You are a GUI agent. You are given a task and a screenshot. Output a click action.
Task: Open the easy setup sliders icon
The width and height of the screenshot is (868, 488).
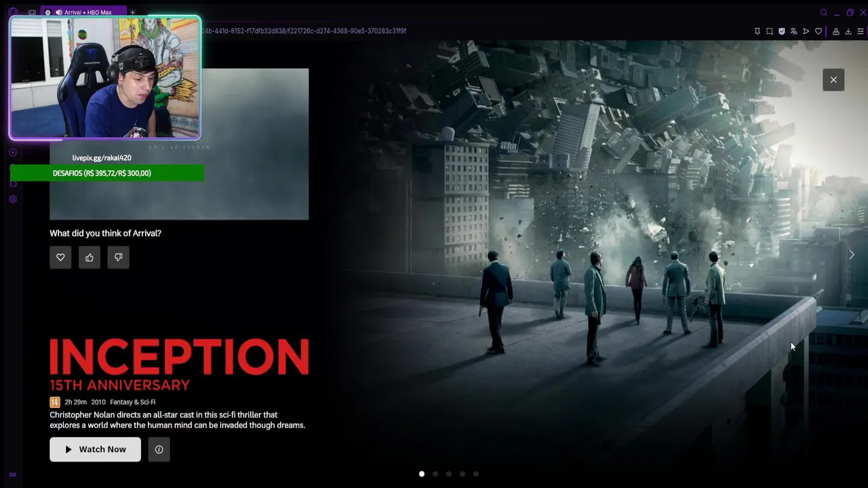(861, 31)
